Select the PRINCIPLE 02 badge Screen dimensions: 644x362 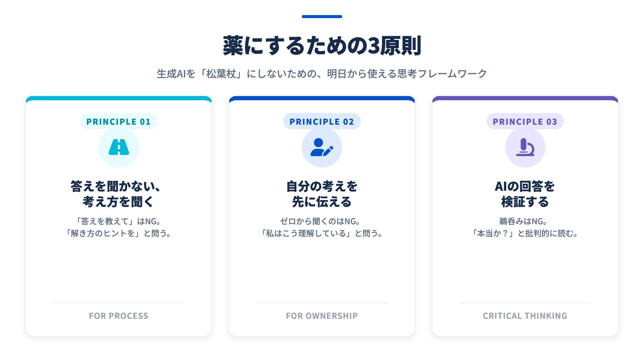pyautogui.click(x=322, y=121)
